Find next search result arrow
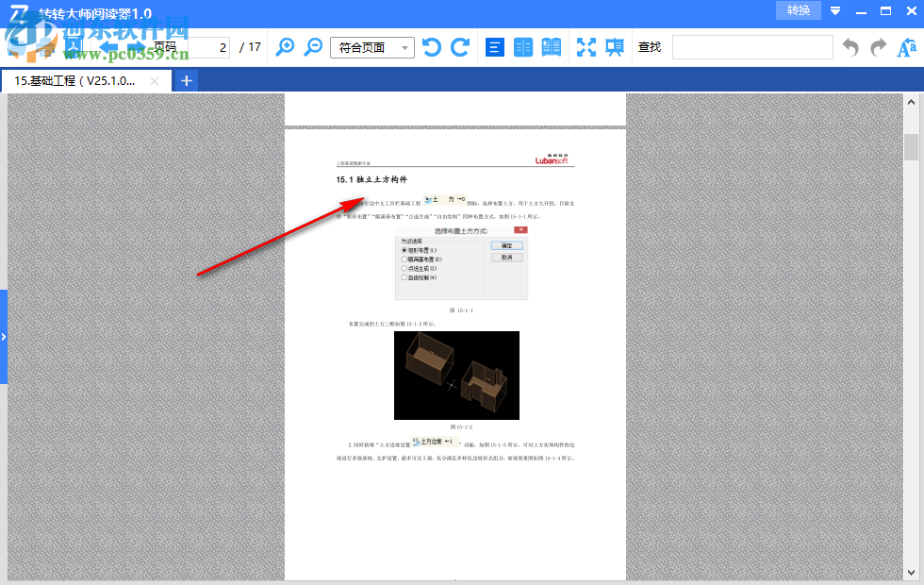 click(x=879, y=47)
